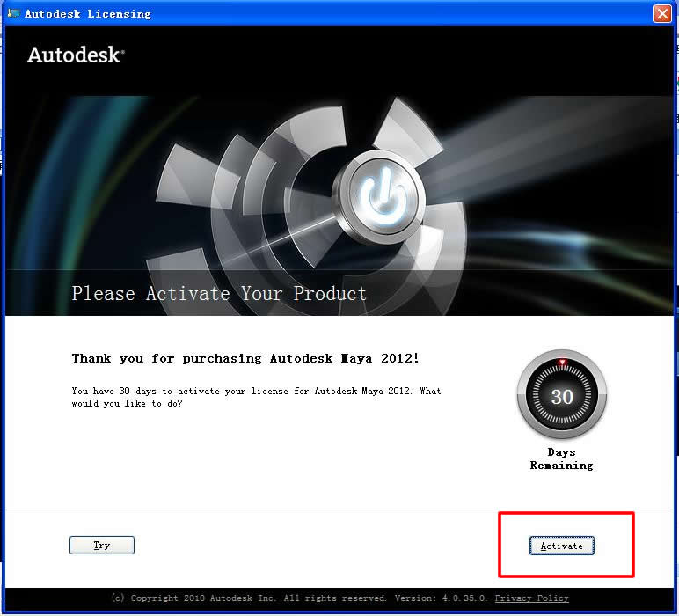Click the 'Version: 4.0.35.0.' text
The width and height of the screenshot is (679, 616).
(x=441, y=598)
